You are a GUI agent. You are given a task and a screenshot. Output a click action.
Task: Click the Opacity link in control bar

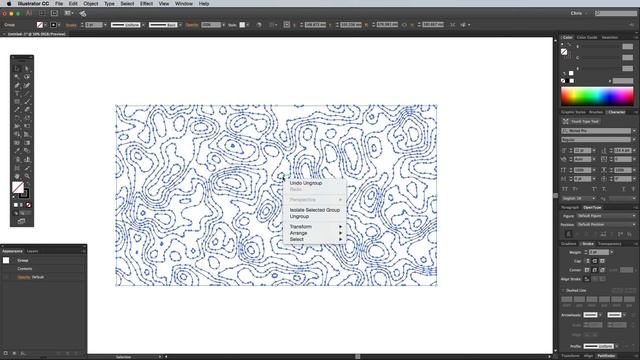[x=191, y=25]
